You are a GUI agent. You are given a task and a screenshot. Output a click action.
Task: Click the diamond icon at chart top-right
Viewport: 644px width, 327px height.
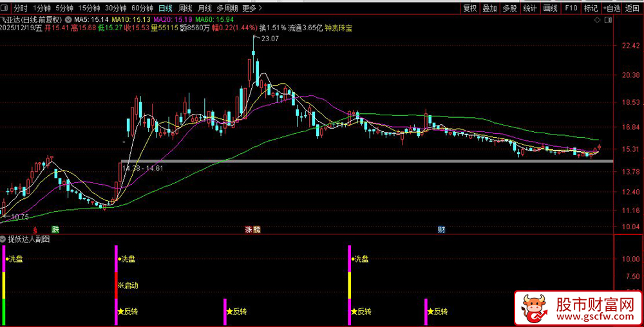tap(596, 20)
